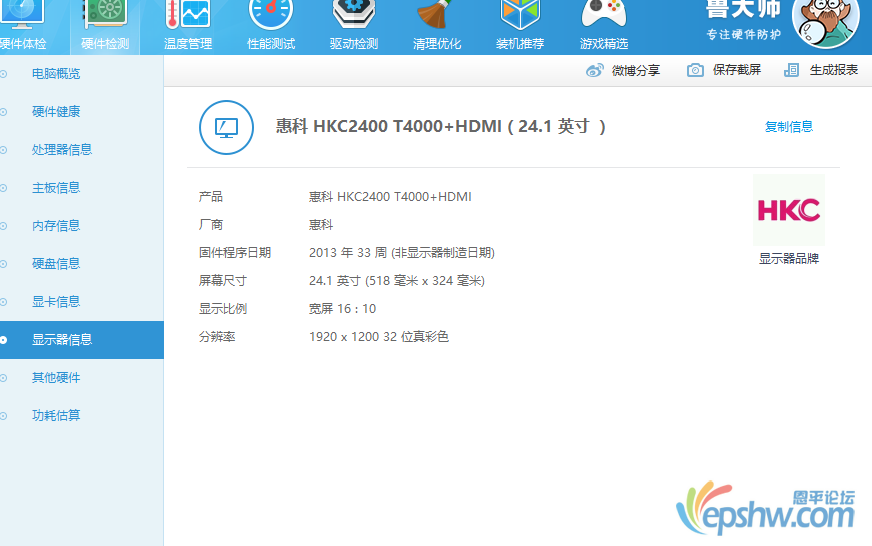Click the 产品 row value 惠科 HKC2400 T4000+HDMI

click(390, 197)
